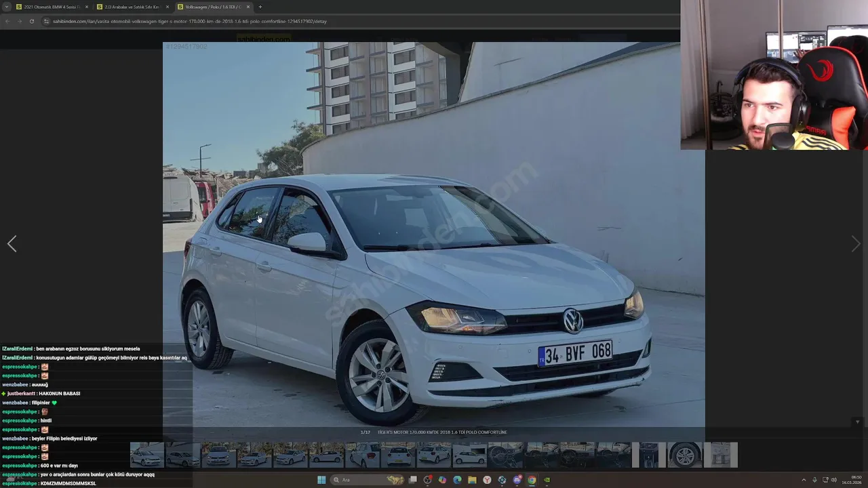Open volume control in system tray
Viewport: 868px width, 488px height.
coord(834,480)
